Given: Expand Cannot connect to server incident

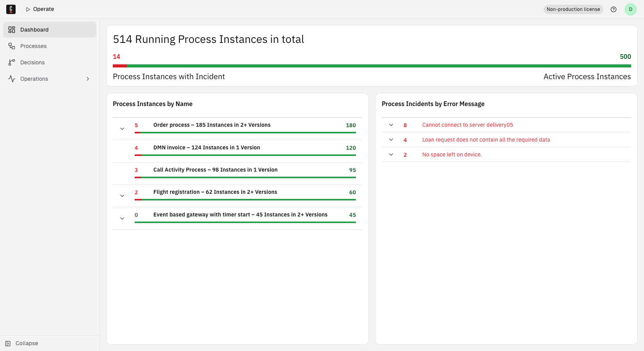Looking at the screenshot, I should tap(391, 125).
